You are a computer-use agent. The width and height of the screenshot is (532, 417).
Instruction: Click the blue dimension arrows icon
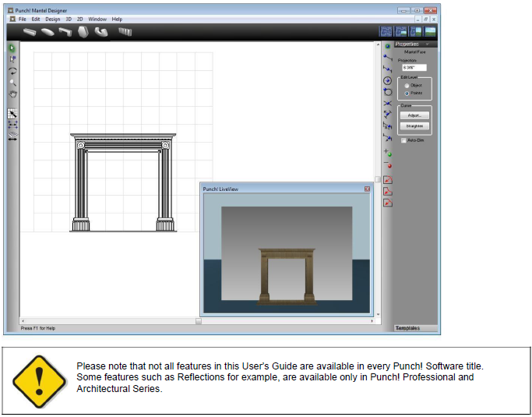tap(12, 125)
